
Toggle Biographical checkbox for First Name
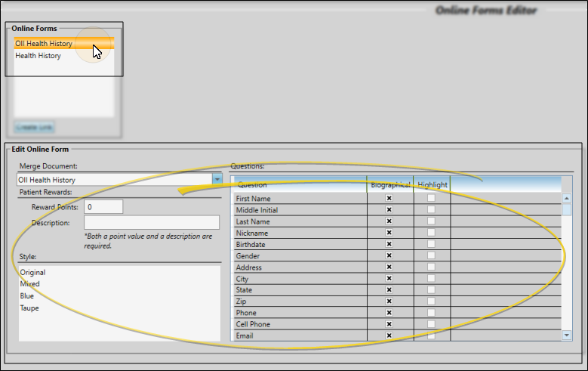(389, 199)
